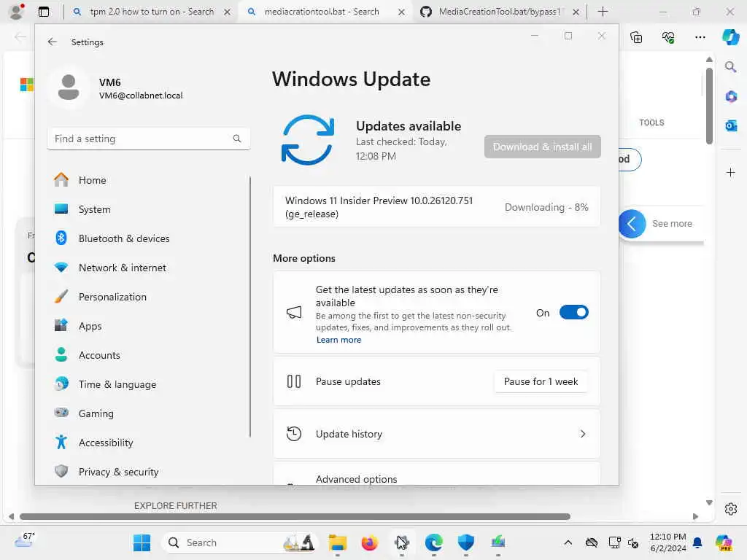Click TOOLS tab on Bing page

(x=651, y=122)
